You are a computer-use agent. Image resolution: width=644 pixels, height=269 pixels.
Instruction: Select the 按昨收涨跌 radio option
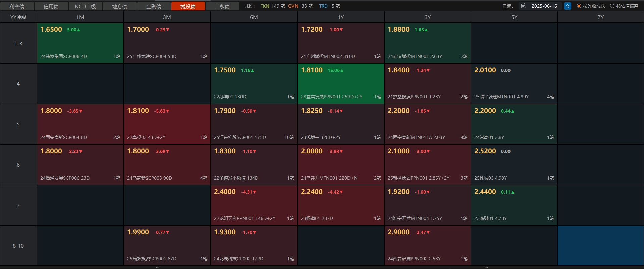click(591, 6)
